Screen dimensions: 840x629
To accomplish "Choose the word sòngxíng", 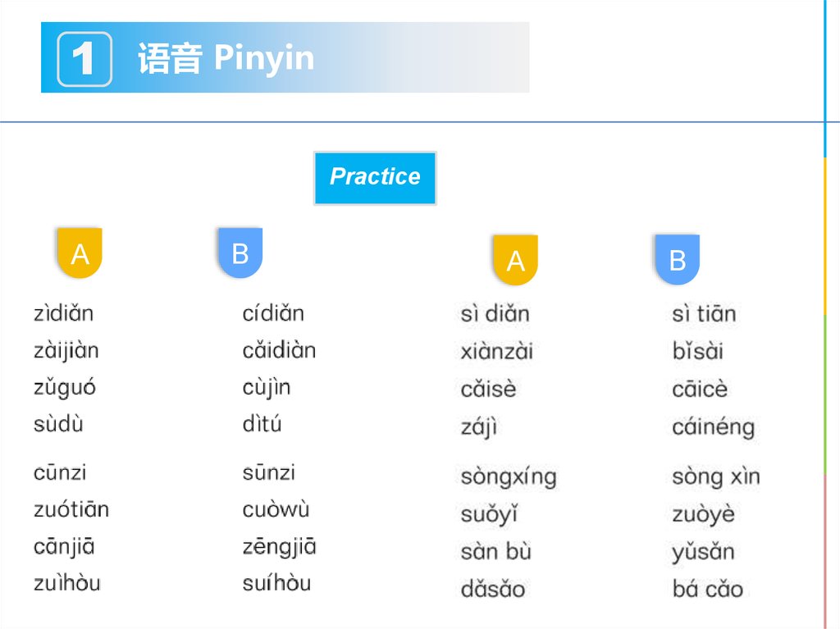I will pyautogui.click(x=508, y=477).
